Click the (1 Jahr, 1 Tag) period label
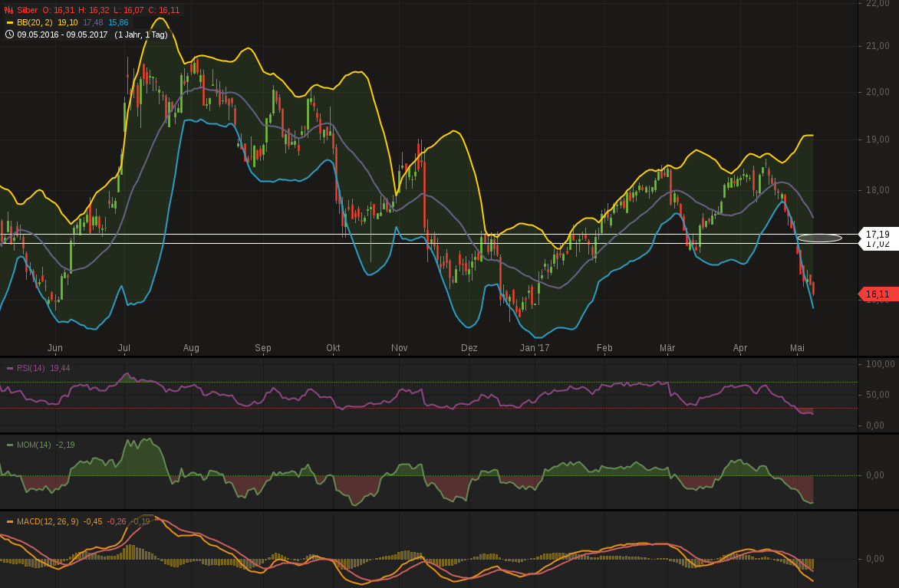 tap(141, 34)
